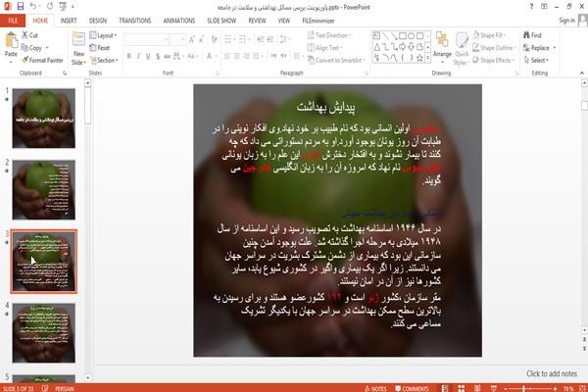Image resolution: width=588 pixels, height=392 pixels.
Task: Open Quick Styles gallery
Action: point(462,49)
